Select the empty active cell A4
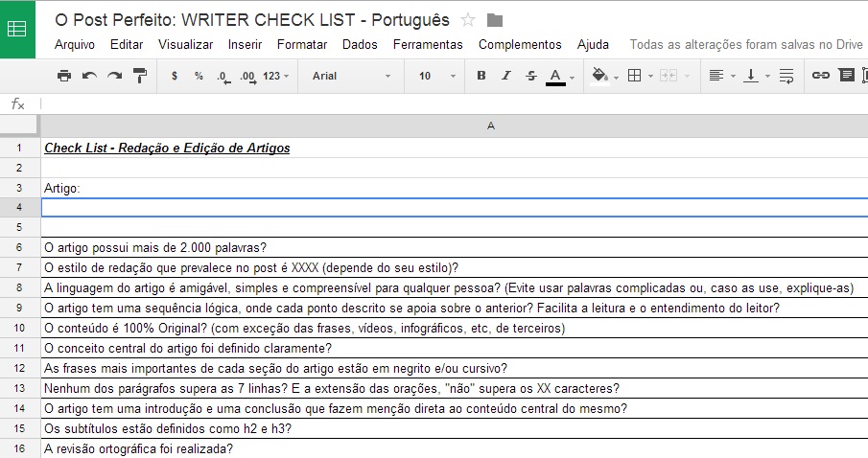 pos(454,207)
